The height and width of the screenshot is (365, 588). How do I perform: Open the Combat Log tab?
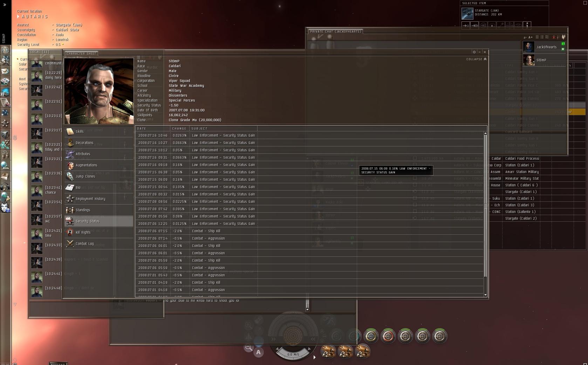pos(99,244)
